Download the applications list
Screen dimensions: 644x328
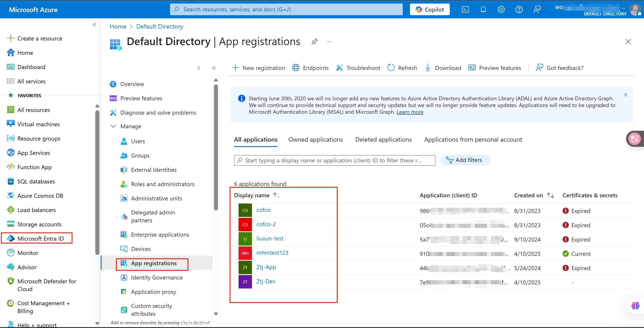[x=443, y=68]
